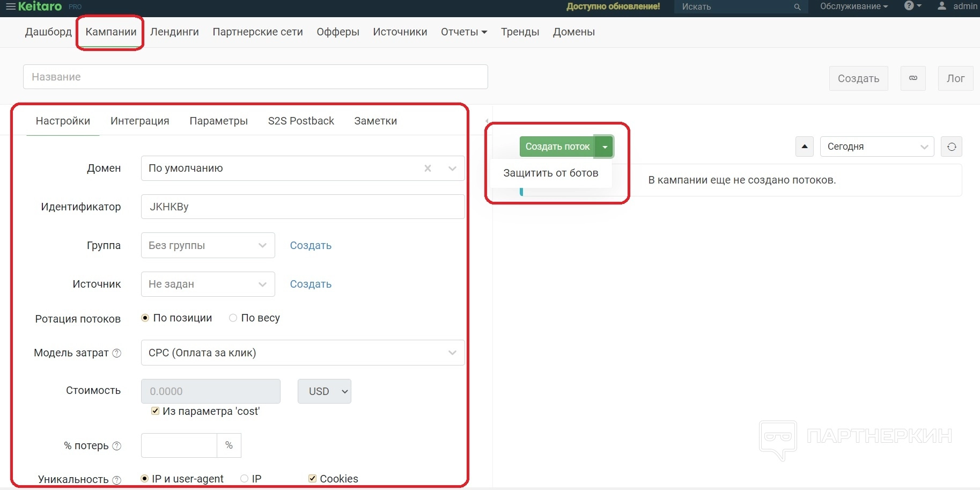Open the Офферы section
980x490 pixels.
(x=338, y=32)
